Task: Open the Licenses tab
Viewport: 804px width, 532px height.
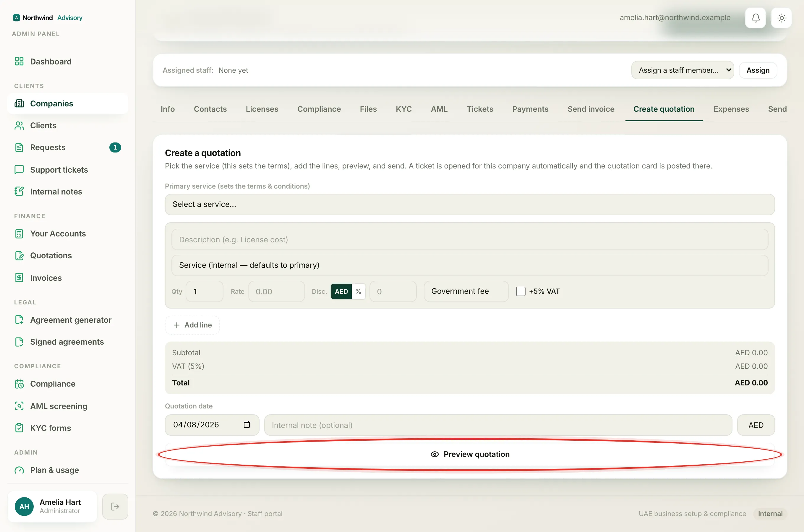Action: coord(262,109)
